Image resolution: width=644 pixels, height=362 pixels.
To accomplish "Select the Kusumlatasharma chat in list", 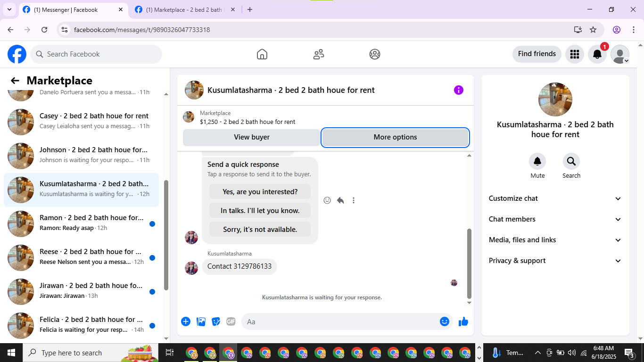I will pos(81,190).
